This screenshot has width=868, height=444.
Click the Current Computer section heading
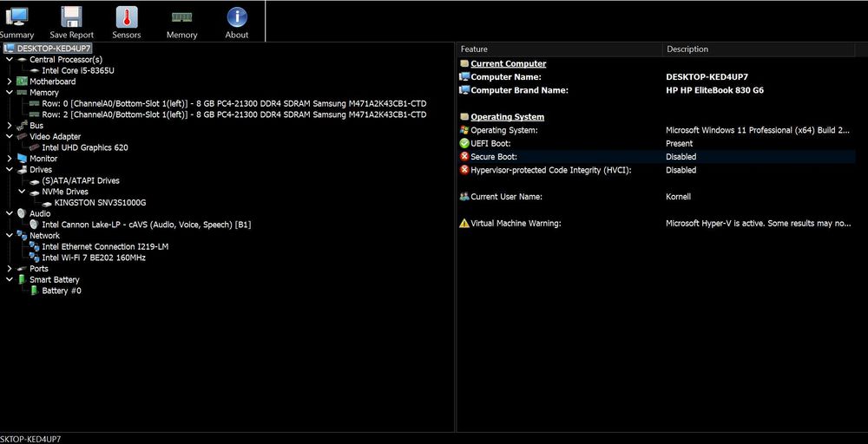click(x=508, y=63)
